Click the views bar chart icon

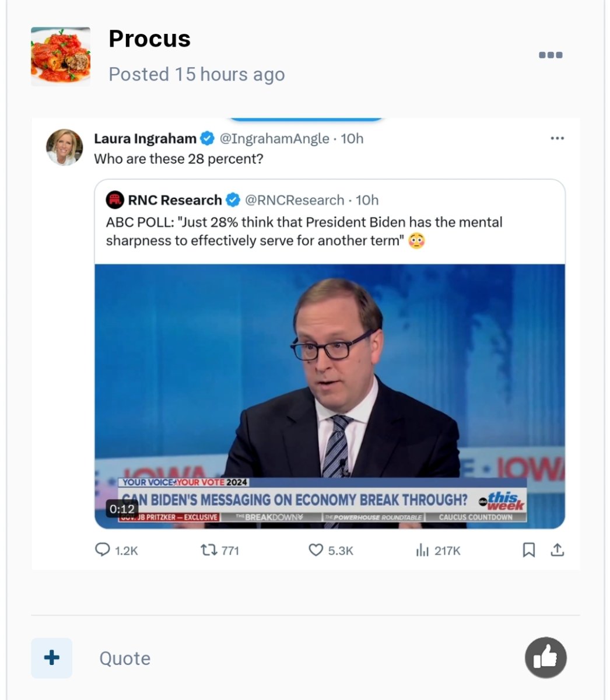422,549
